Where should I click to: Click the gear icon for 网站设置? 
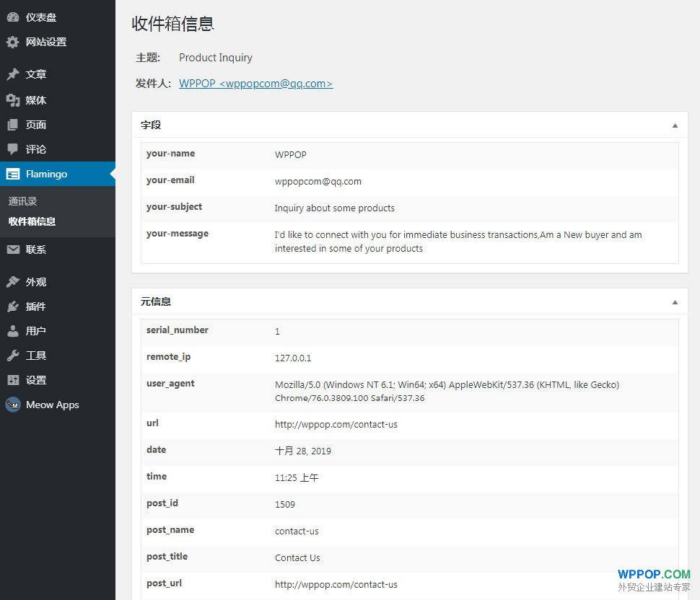point(13,42)
